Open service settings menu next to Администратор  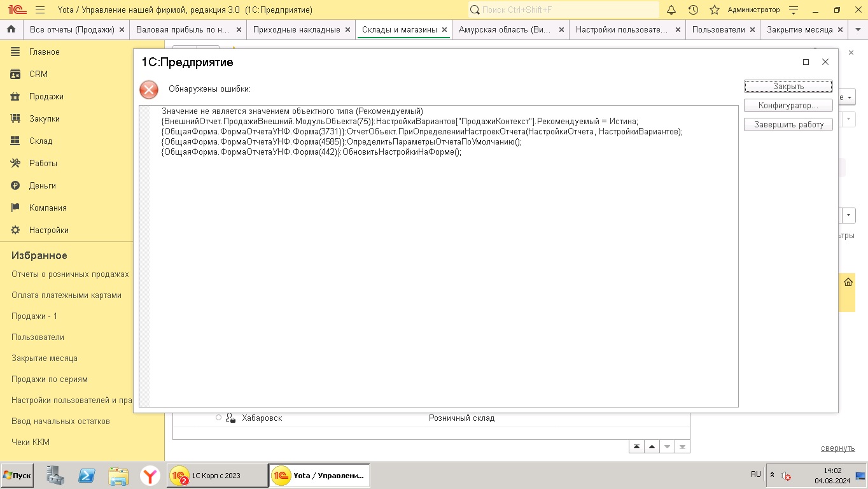pyautogui.click(x=794, y=10)
